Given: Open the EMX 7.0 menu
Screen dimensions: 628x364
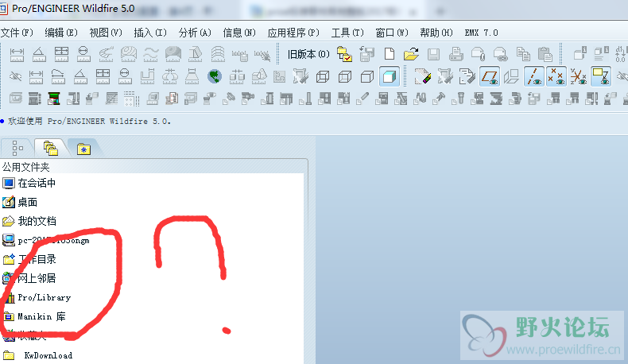Looking at the screenshot, I should (x=481, y=33).
